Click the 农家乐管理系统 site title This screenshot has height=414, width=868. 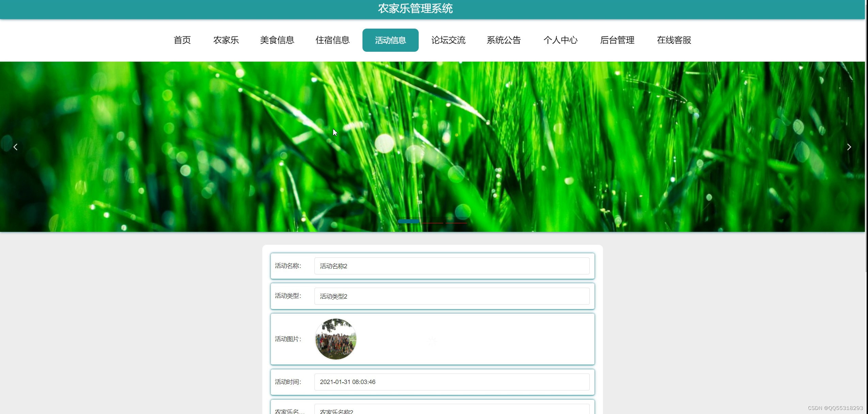[x=416, y=8]
